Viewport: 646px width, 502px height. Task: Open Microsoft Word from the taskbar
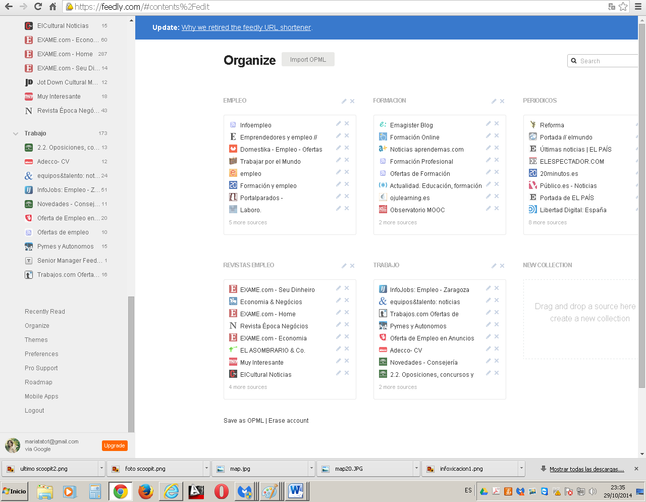(x=296, y=491)
